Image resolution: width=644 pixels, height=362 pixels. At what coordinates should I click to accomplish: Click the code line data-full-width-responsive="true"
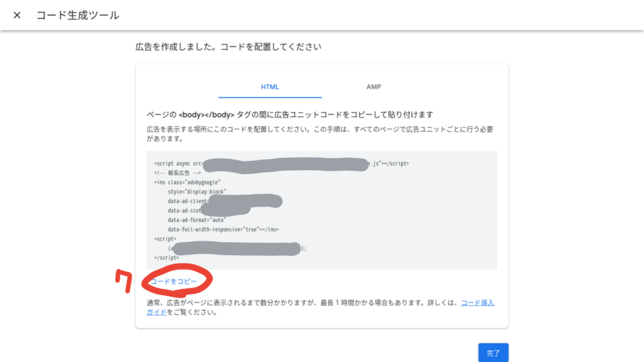[223, 229]
